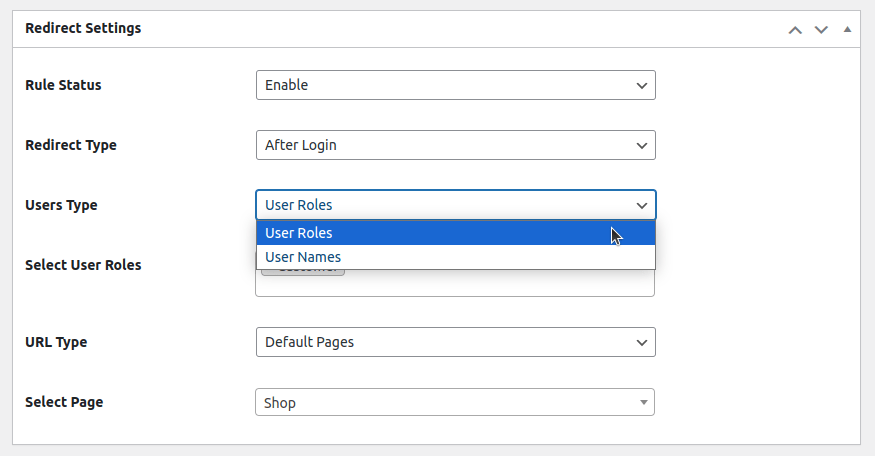Click the Users Type label

[x=61, y=205]
